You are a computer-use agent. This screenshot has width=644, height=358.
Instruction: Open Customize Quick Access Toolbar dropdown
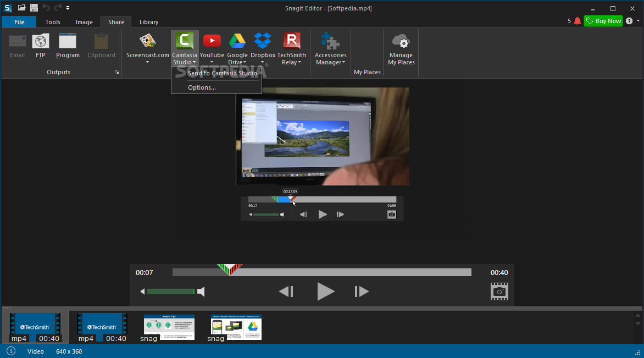pyautogui.click(x=68, y=8)
